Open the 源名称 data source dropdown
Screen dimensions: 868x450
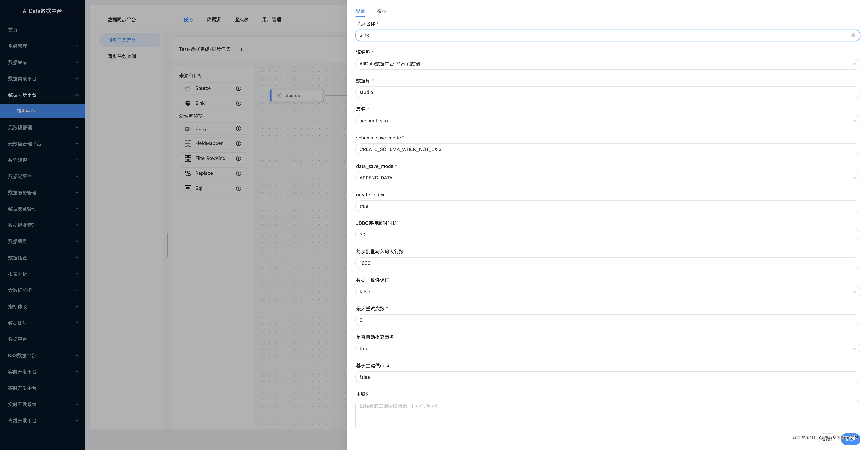click(x=607, y=64)
